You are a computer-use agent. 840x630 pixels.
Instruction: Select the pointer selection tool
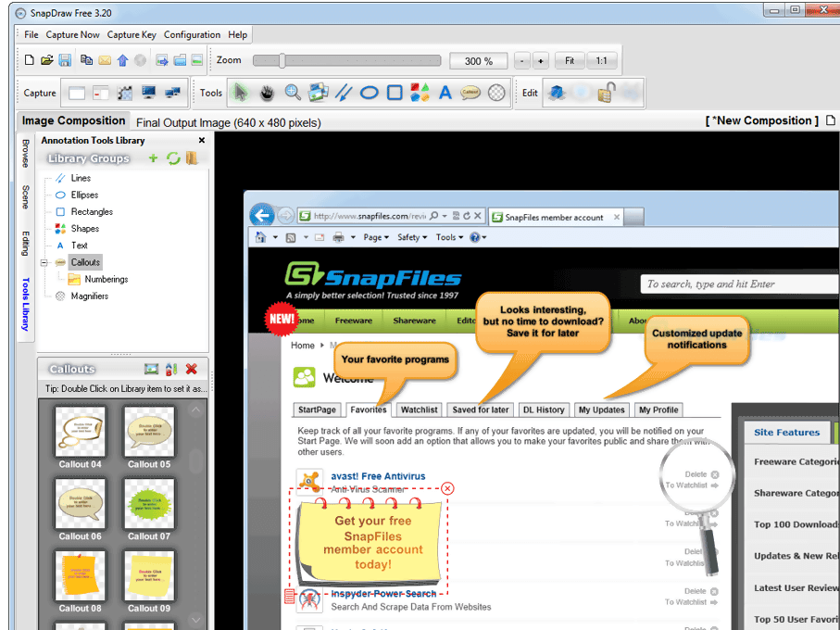[240, 93]
